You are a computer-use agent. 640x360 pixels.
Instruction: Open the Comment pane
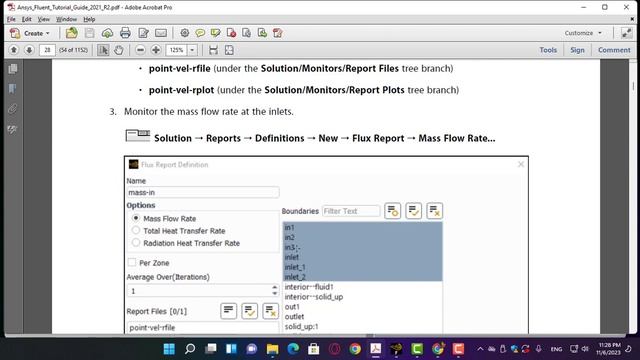tap(614, 50)
